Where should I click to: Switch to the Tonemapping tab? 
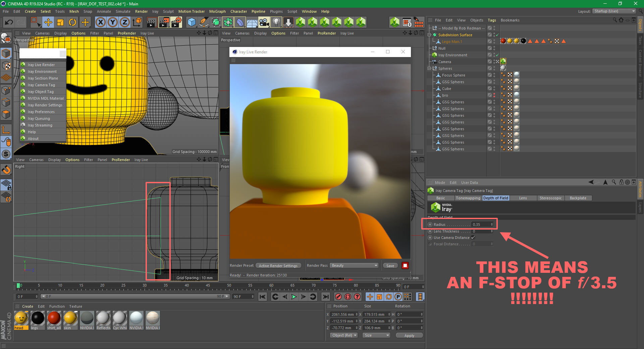coord(468,198)
